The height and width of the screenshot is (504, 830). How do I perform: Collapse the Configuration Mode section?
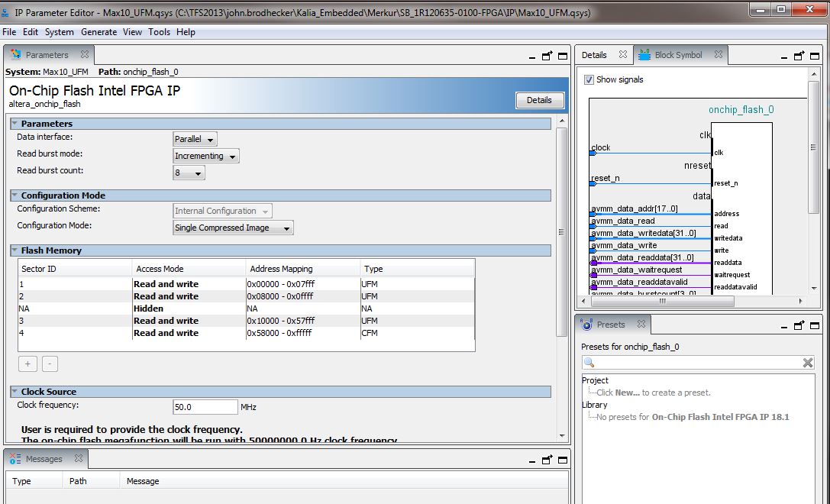(x=15, y=195)
